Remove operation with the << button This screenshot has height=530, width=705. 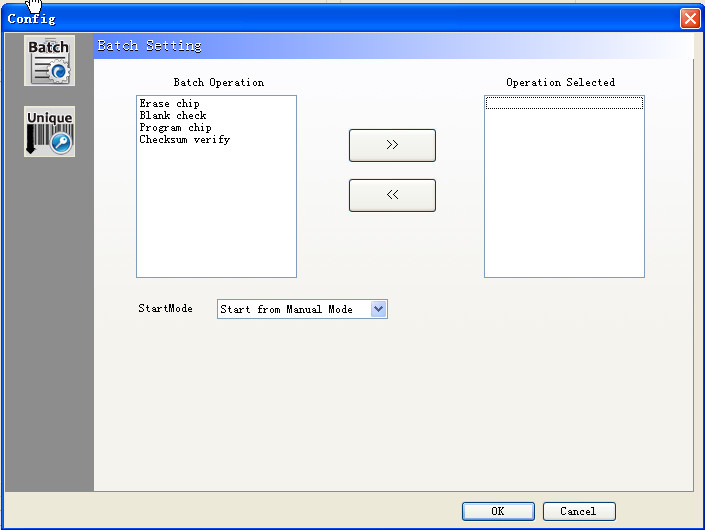pyautogui.click(x=392, y=195)
